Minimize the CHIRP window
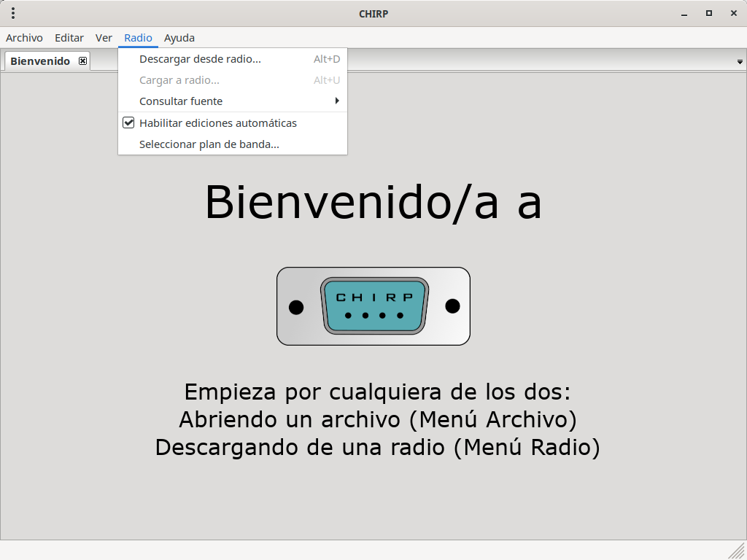Image resolution: width=747 pixels, height=560 pixels. [684, 13]
